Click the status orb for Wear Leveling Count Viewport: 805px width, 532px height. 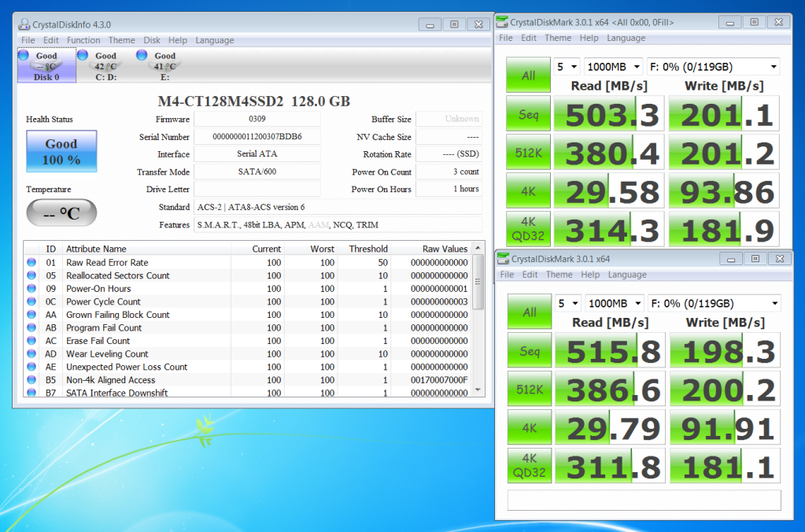[x=31, y=354]
